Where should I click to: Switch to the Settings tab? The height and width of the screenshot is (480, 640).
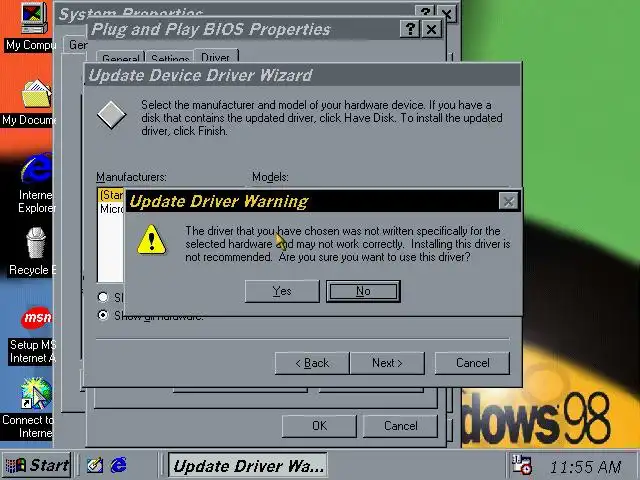point(170,58)
